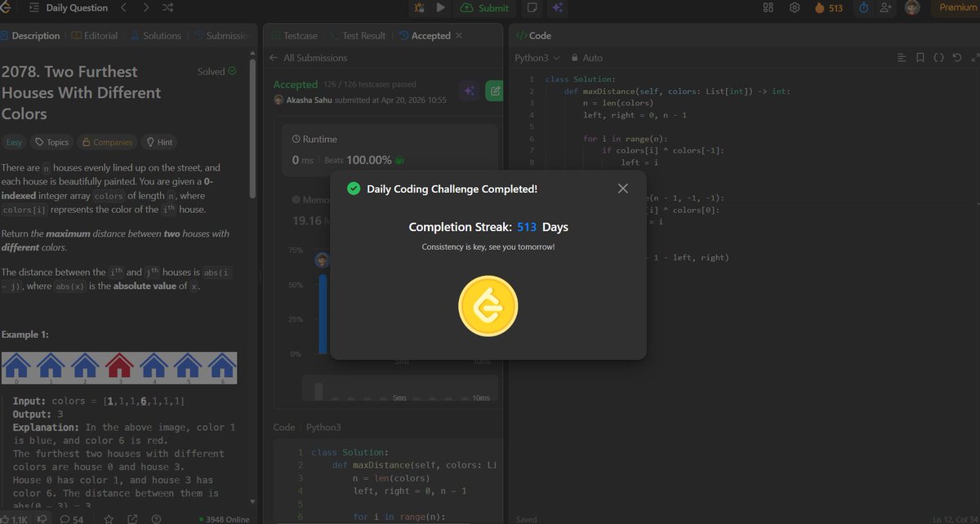Click the bookmark icon in code editor

pos(920,58)
